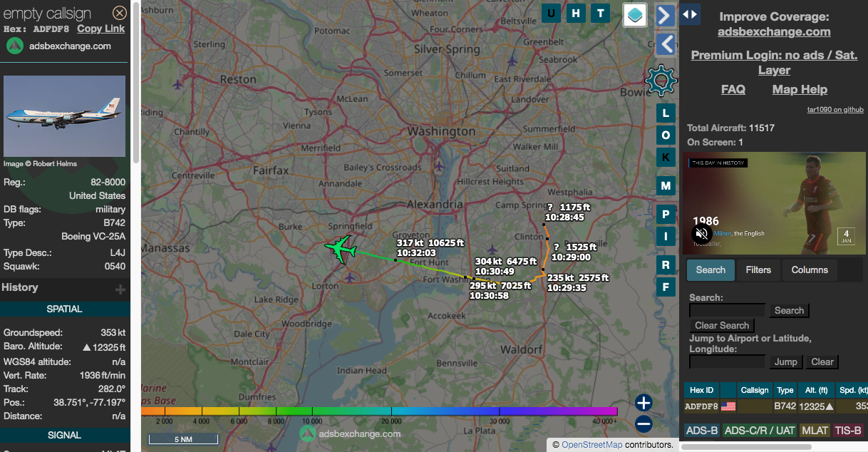Toggle the H map button
The height and width of the screenshot is (452, 868).
pos(577,14)
